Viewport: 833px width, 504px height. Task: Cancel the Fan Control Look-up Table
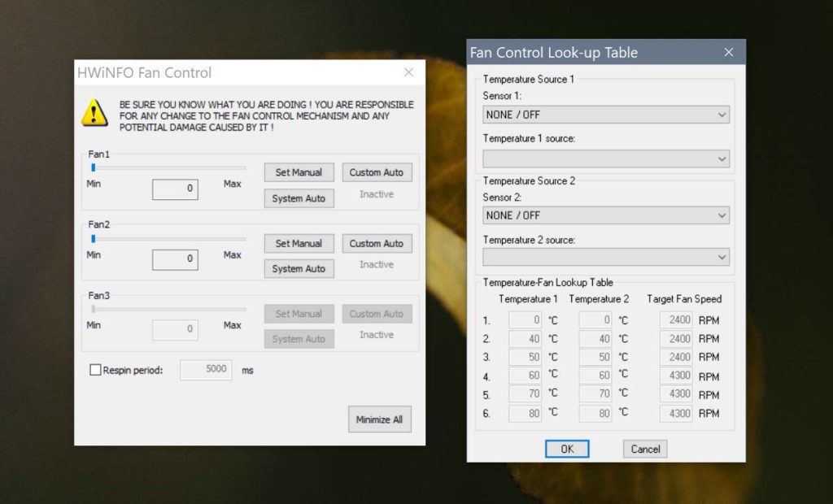tap(644, 448)
